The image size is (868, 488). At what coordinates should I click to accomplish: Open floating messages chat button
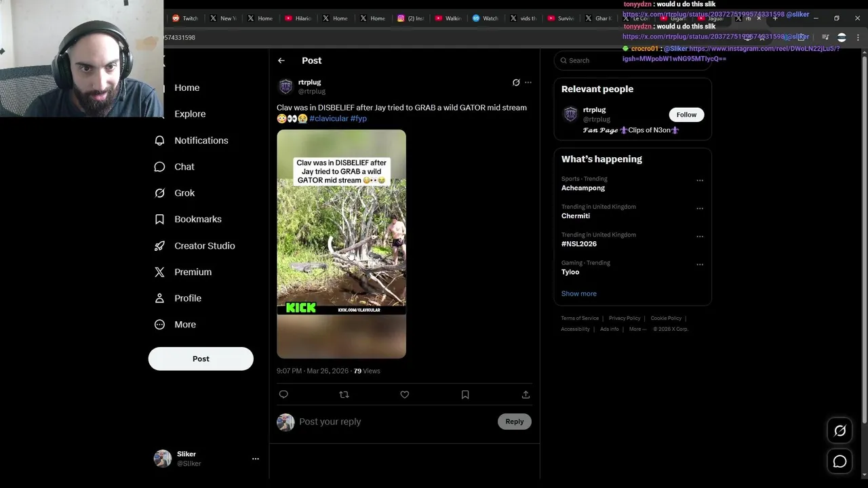tap(840, 462)
